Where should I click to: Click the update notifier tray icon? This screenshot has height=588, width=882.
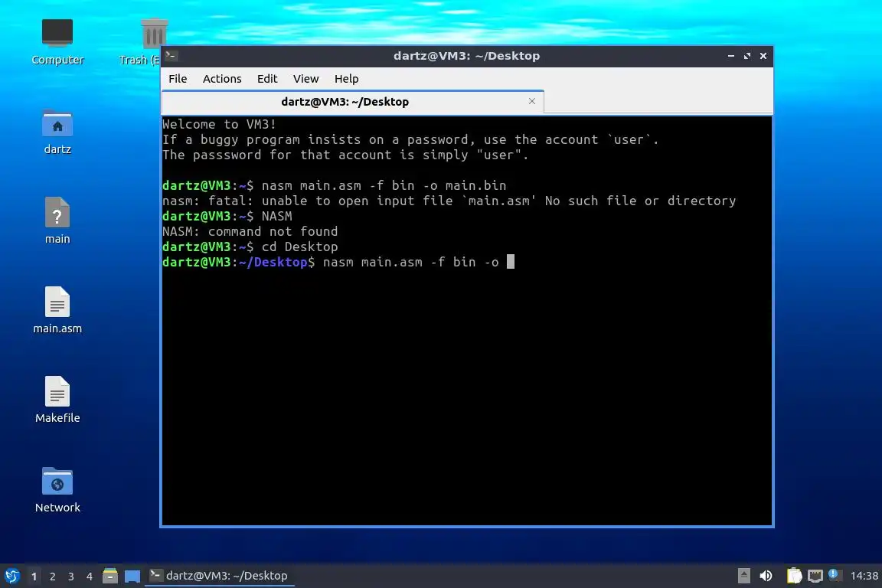coord(835,574)
